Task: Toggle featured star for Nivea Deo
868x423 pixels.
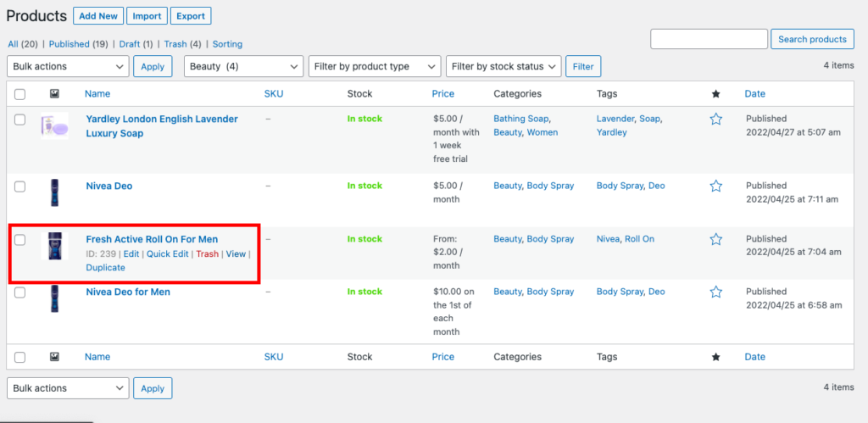Action: 715,186
